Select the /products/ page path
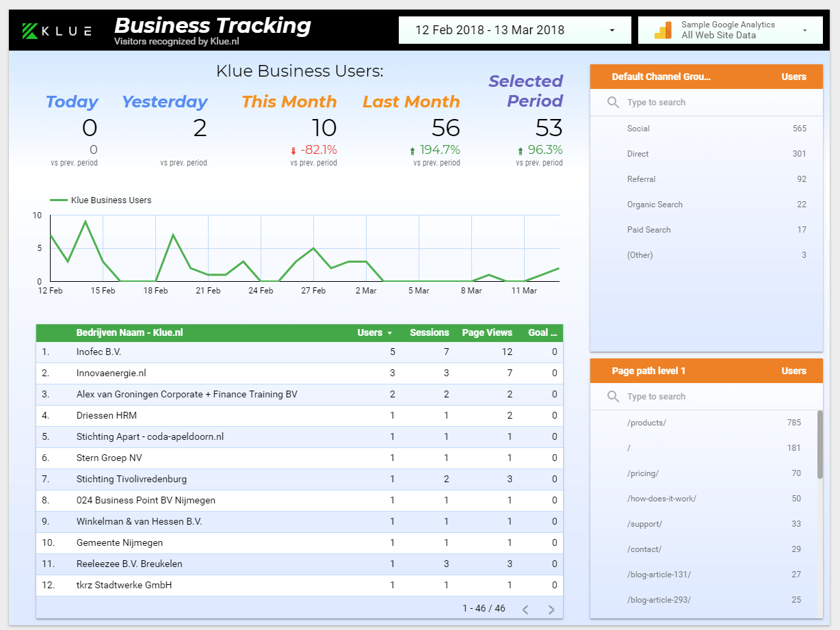 click(703, 423)
